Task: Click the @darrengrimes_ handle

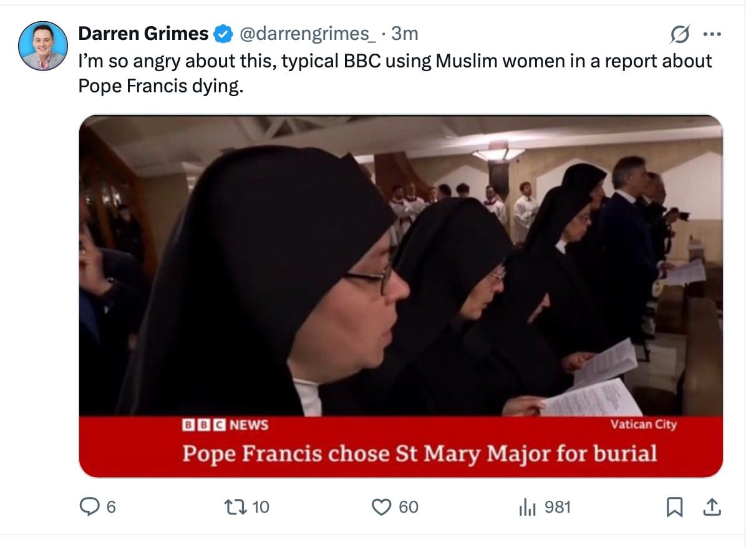Action: 306,35
